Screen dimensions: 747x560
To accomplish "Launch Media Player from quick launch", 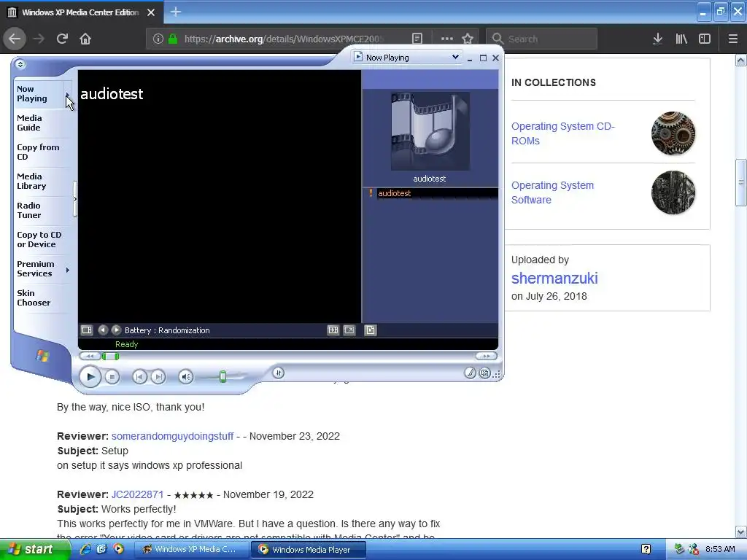I will (118, 549).
